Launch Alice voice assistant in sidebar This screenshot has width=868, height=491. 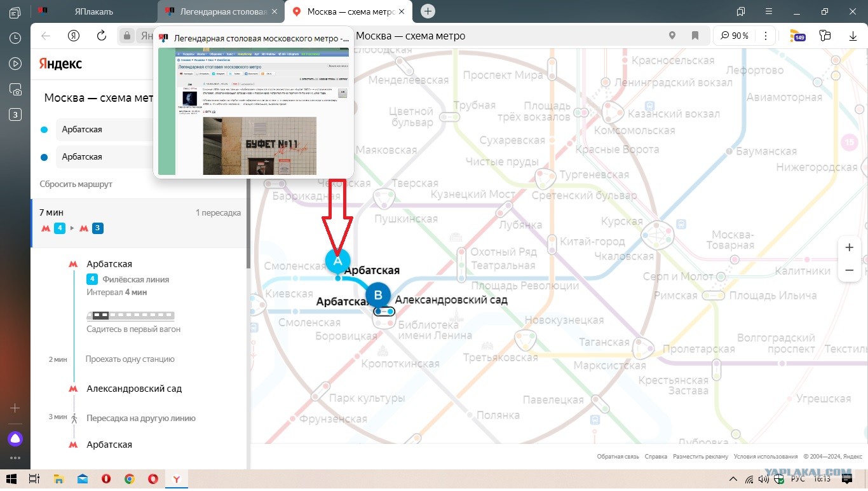15,438
